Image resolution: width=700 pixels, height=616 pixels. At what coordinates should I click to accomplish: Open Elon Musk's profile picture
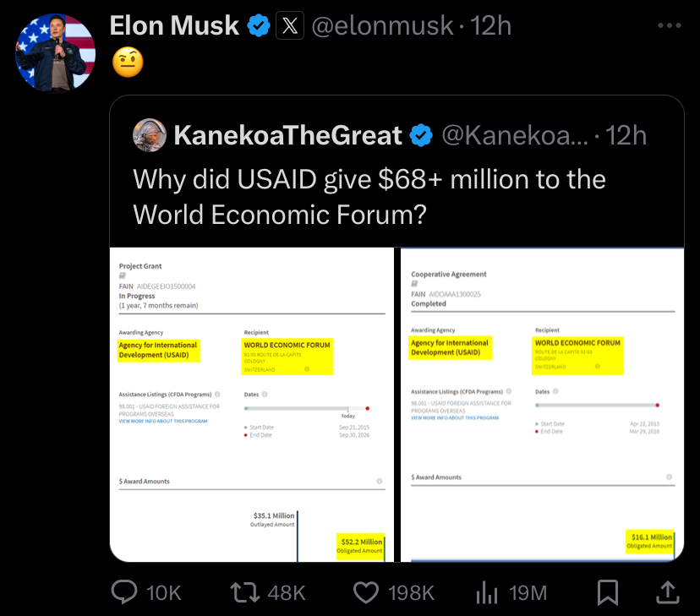pyautogui.click(x=55, y=52)
